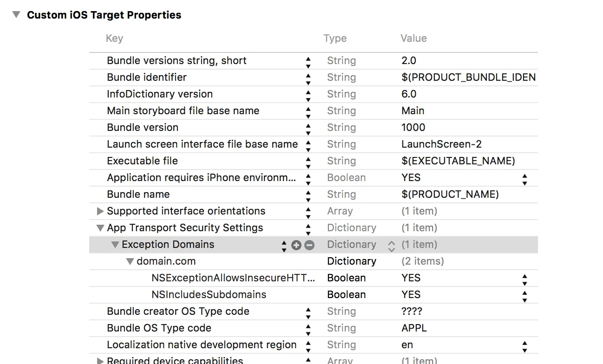Viewport: 603px width, 364px height.
Task: Open NSExceptionAllowsInsecureHTTP YES value popup
Action: click(x=524, y=279)
